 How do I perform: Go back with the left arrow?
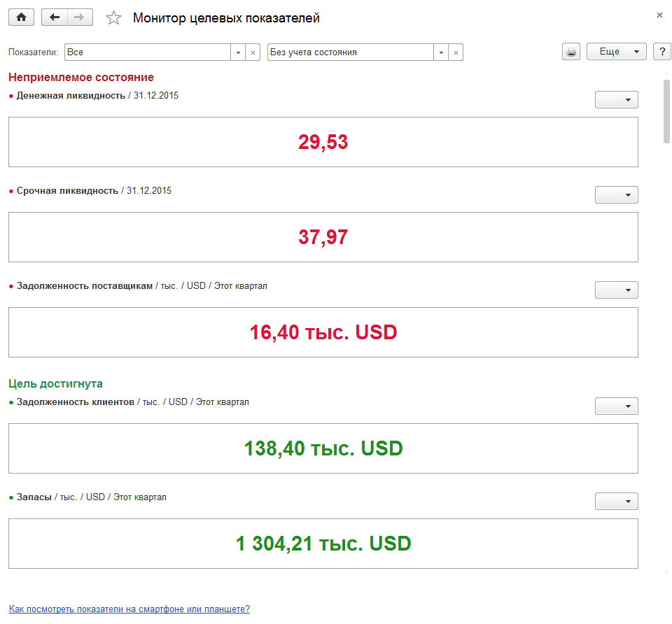[55, 17]
